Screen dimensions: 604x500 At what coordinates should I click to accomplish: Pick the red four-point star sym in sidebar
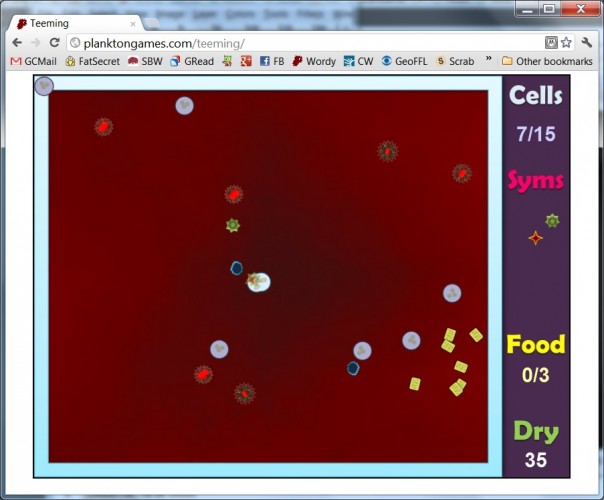pyautogui.click(x=535, y=238)
